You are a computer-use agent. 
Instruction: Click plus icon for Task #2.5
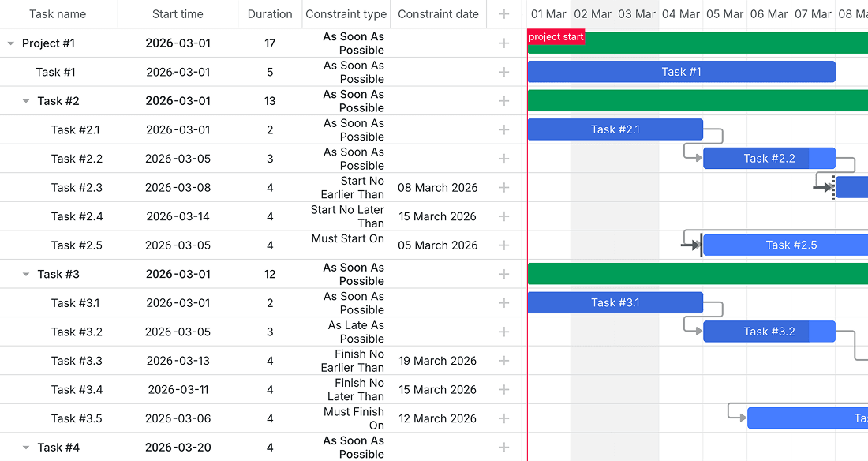tap(503, 245)
